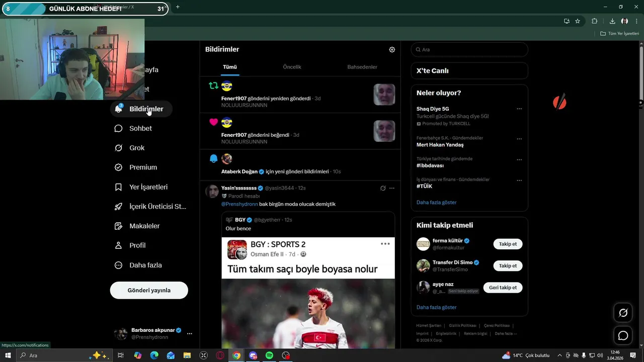Open X'te Canlı panel
The width and height of the screenshot is (644, 362).
pos(469,71)
